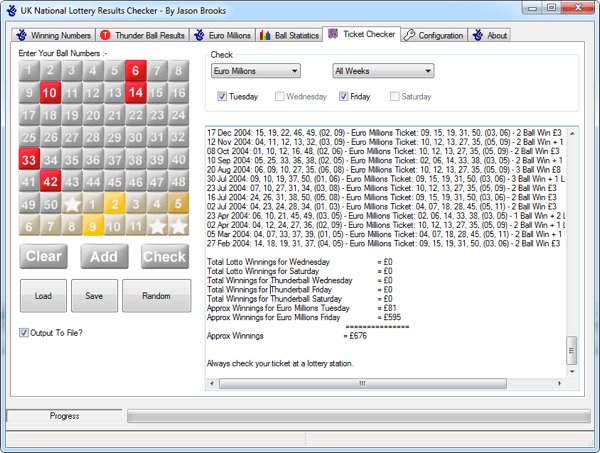Open the About tab

click(x=489, y=35)
